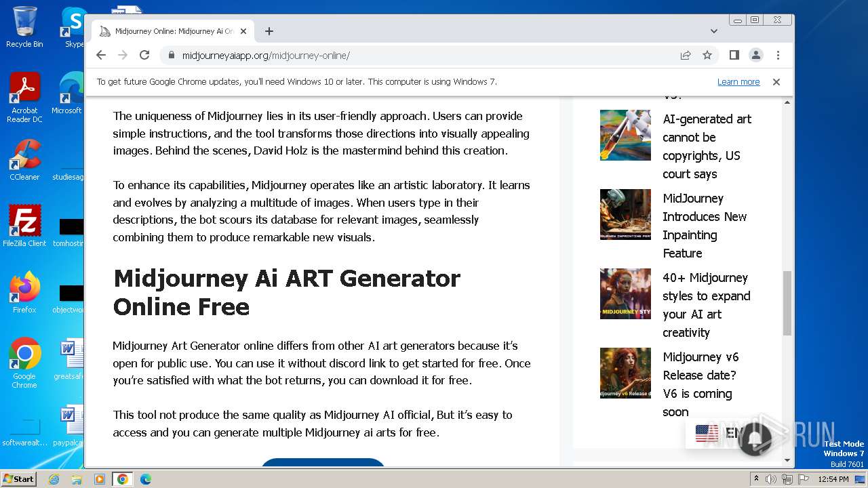The height and width of the screenshot is (488, 868).
Task: Open the volume control in system tray
Action: (771, 479)
